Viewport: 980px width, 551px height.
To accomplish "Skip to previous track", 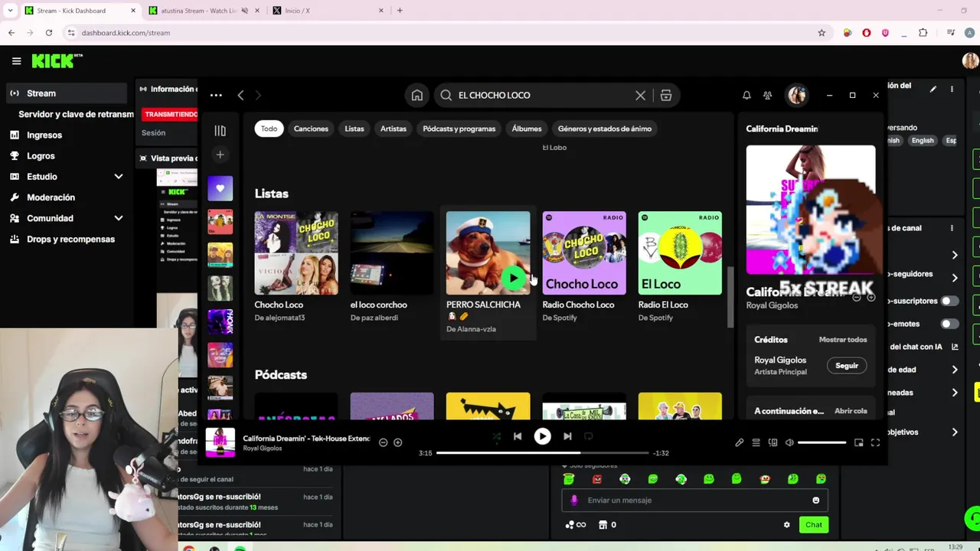I will pos(518,436).
